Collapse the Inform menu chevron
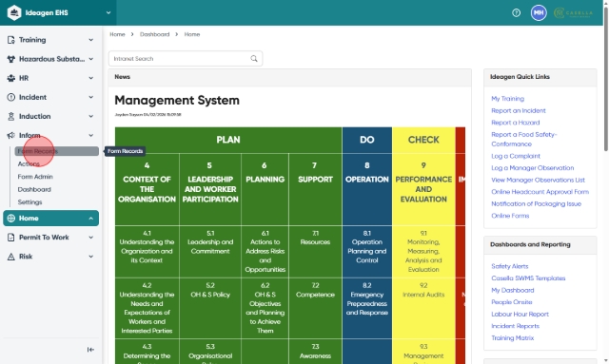Screen dimensions: 609x364 pyautogui.click(x=91, y=135)
